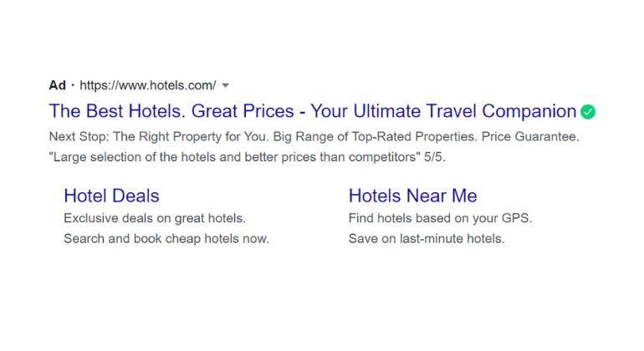Open the Hotels Near Me sitelink
Image resolution: width=644 pixels, height=351 pixels.
(x=413, y=196)
